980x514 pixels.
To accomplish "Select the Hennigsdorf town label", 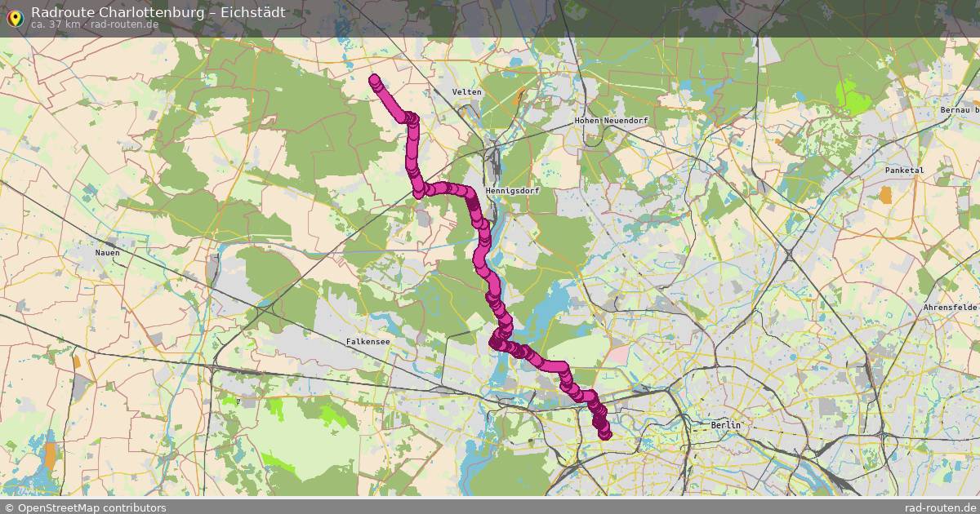I will coord(512,190).
